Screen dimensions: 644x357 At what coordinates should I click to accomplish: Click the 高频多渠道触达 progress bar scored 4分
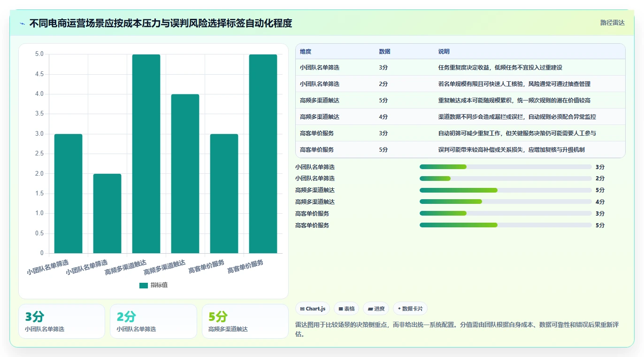(506, 202)
